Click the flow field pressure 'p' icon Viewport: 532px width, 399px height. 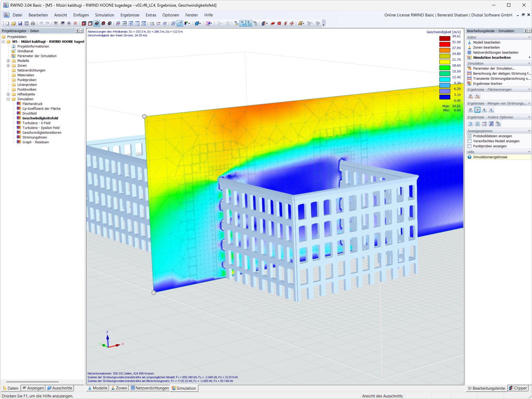[x=470, y=110]
